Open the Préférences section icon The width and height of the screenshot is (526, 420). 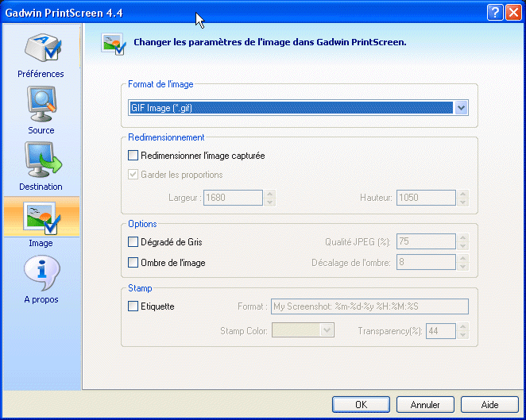43,48
